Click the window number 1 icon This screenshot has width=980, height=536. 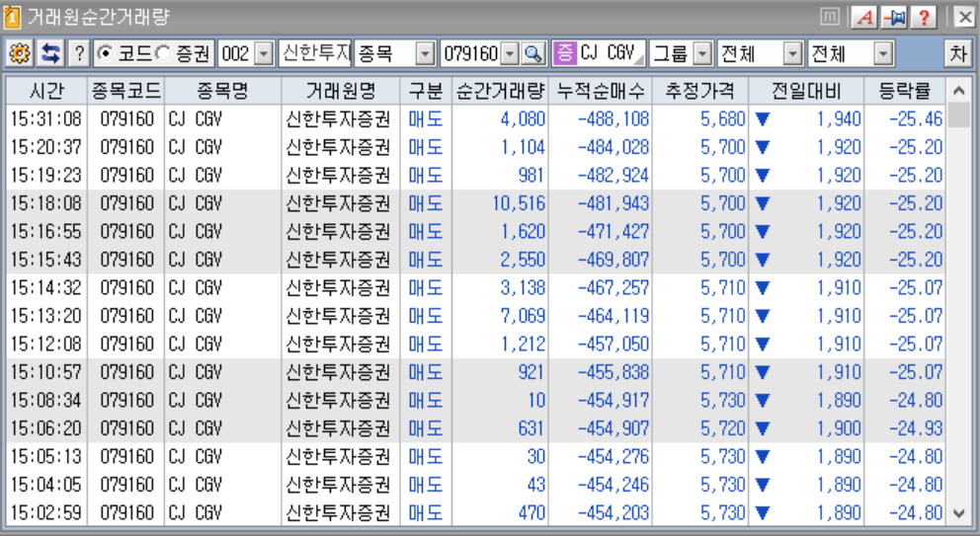pos(11,17)
